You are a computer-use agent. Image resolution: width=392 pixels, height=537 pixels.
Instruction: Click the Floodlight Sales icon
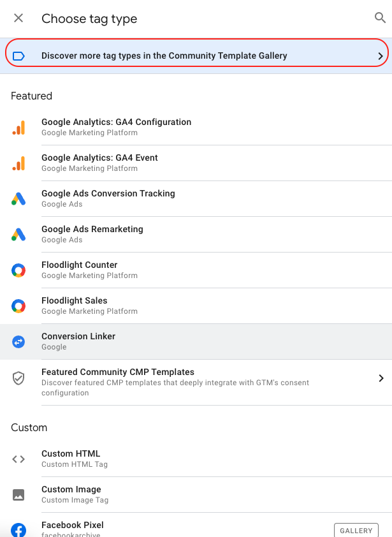click(x=18, y=306)
